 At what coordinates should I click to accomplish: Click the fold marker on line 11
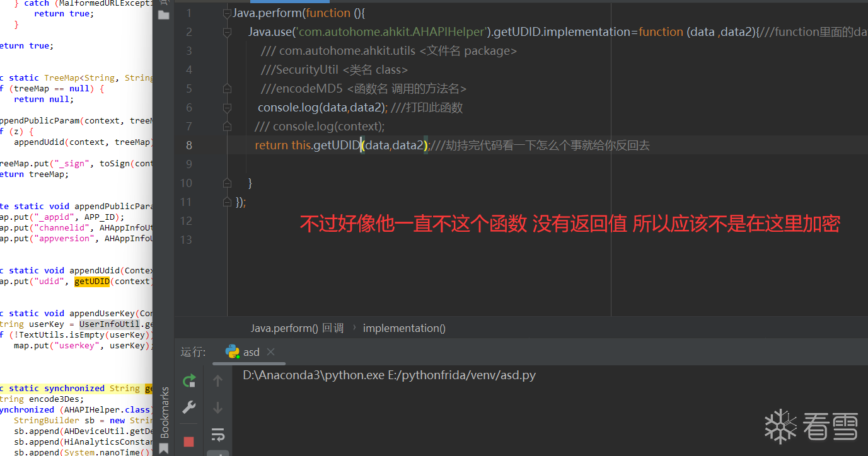pos(227,202)
